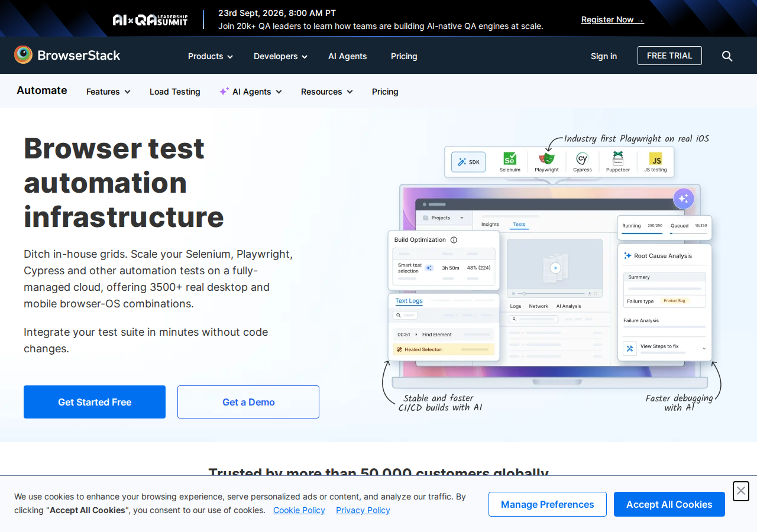Open Pricing in top navigation bar
Image resolution: width=757 pixels, height=532 pixels.
[404, 56]
